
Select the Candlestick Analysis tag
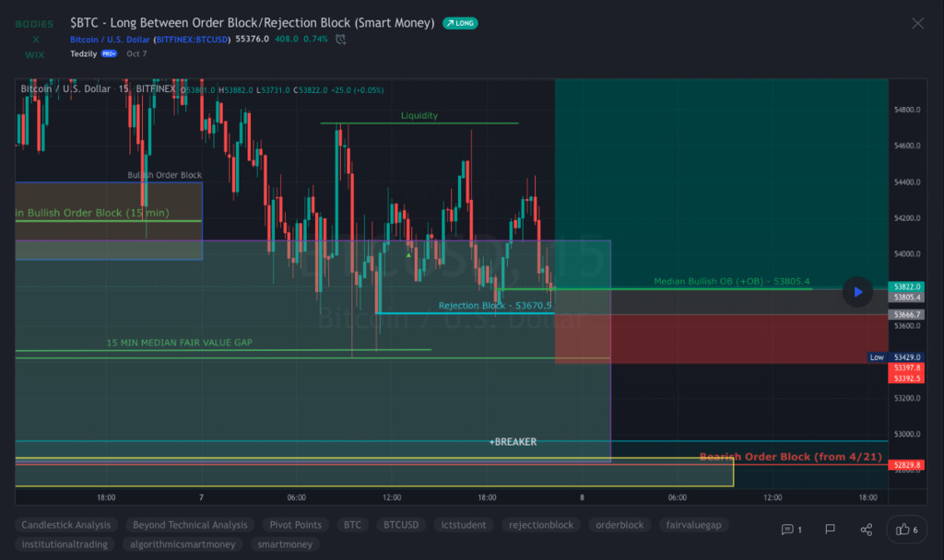[x=66, y=525]
